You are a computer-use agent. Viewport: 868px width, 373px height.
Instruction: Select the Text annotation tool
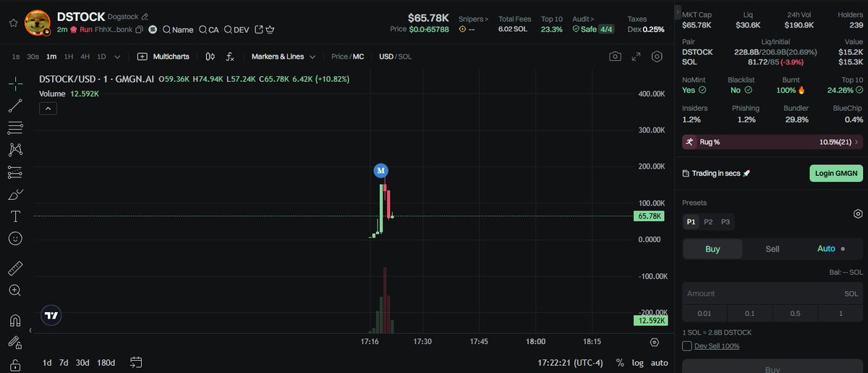tap(15, 217)
